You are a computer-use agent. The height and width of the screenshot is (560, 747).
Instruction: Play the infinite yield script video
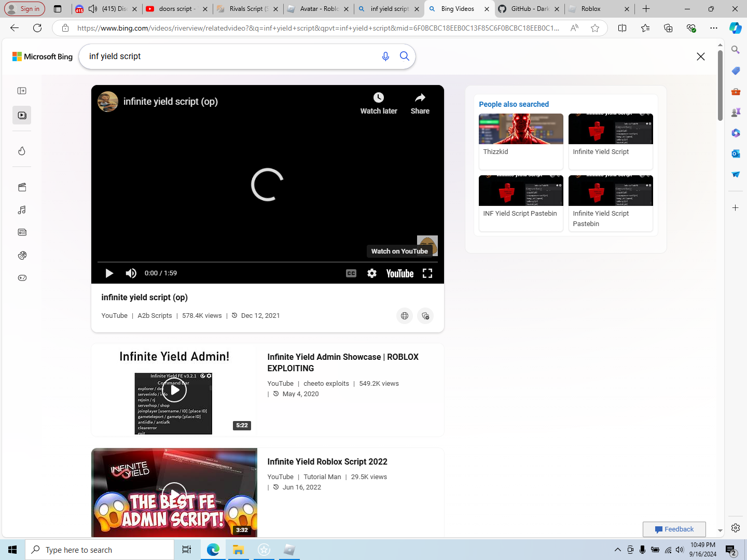point(109,273)
